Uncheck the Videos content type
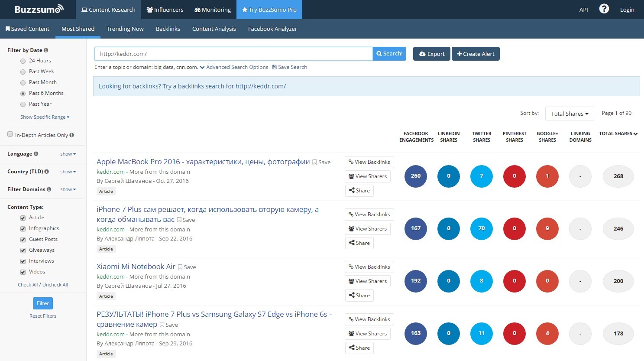Viewport: 644px width, 361px height. (x=23, y=272)
